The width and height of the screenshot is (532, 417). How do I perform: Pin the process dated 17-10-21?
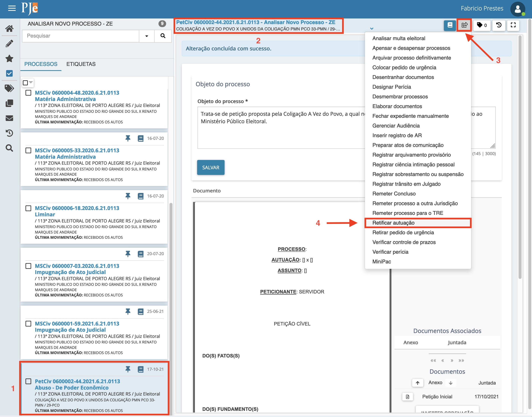(x=128, y=369)
